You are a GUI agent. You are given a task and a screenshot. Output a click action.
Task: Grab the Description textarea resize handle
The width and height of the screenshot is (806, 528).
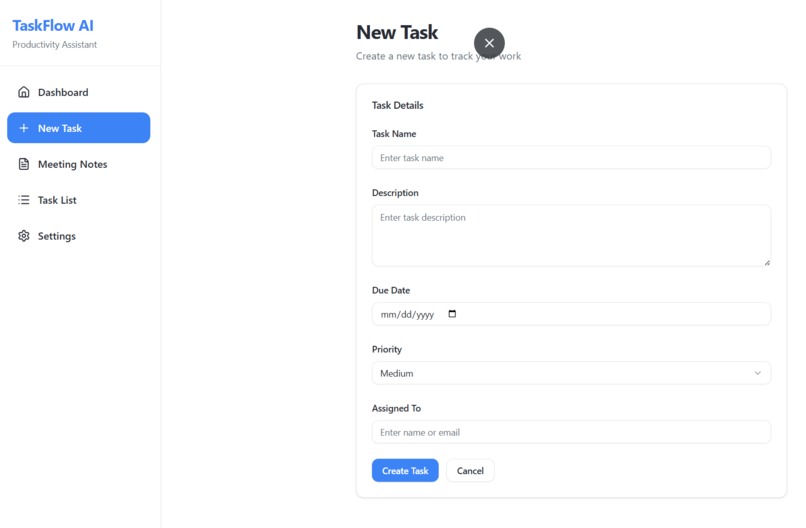pos(766,262)
